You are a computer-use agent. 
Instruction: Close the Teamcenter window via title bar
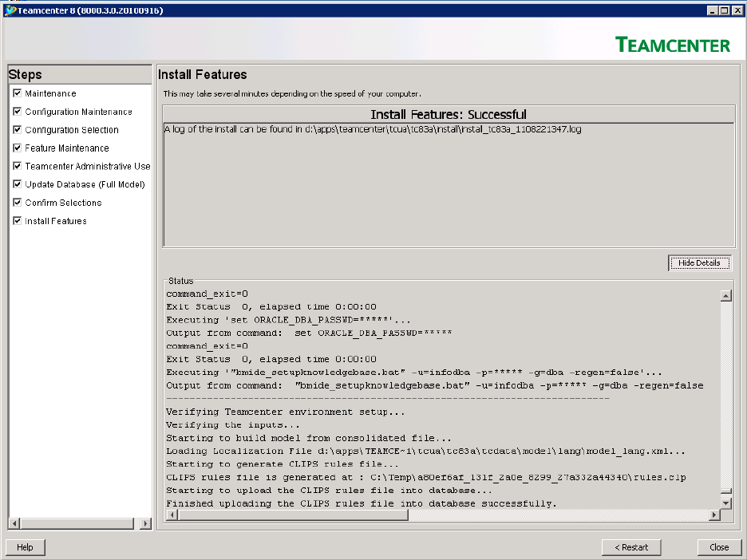pyautogui.click(x=737, y=10)
